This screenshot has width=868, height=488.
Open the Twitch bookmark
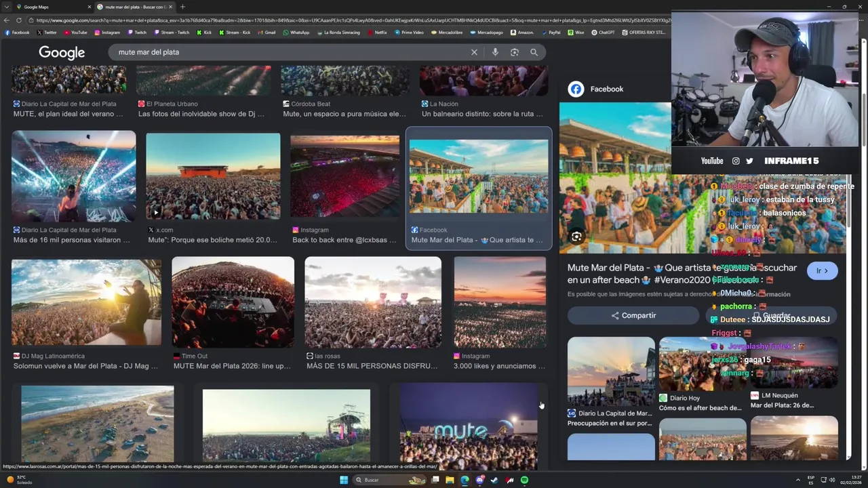[137, 32]
